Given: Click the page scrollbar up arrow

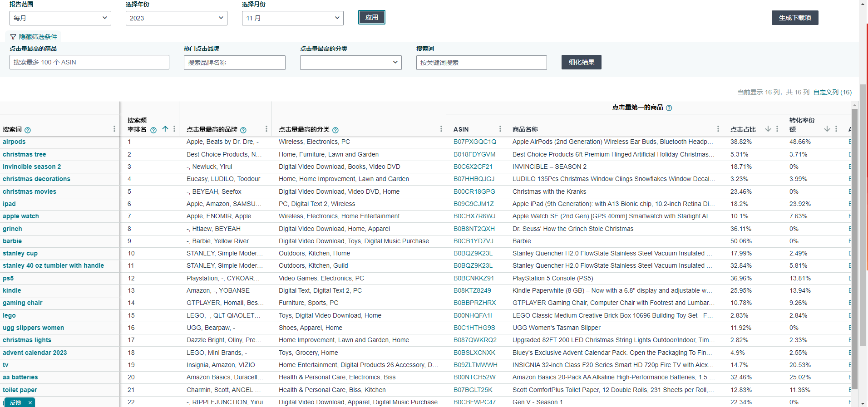Looking at the screenshot, I should pos(863,4).
